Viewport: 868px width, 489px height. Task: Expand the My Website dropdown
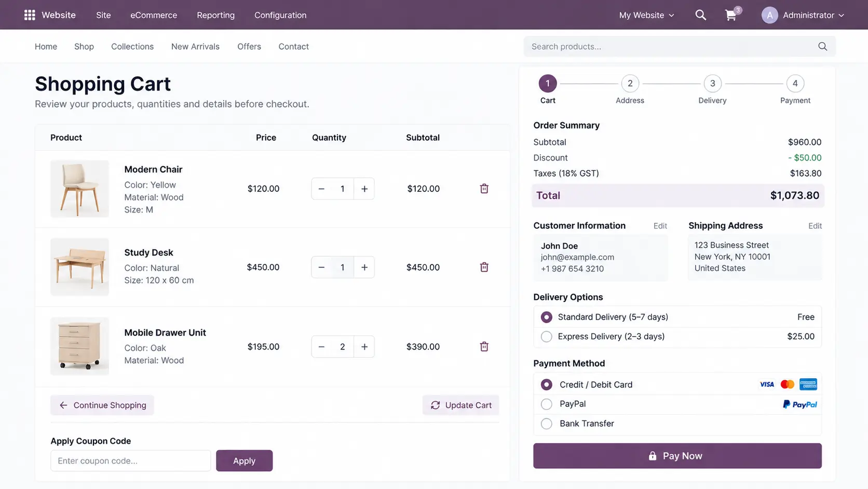tap(646, 15)
